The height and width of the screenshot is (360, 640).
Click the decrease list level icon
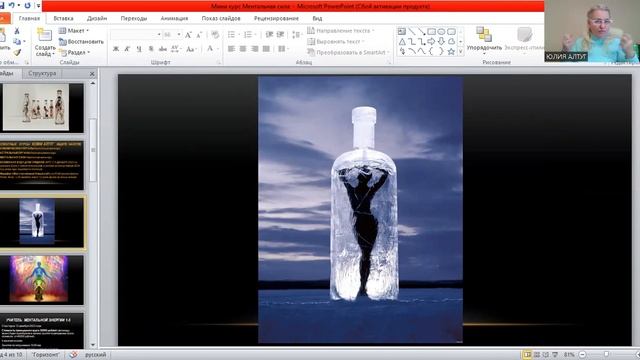point(269,35)
